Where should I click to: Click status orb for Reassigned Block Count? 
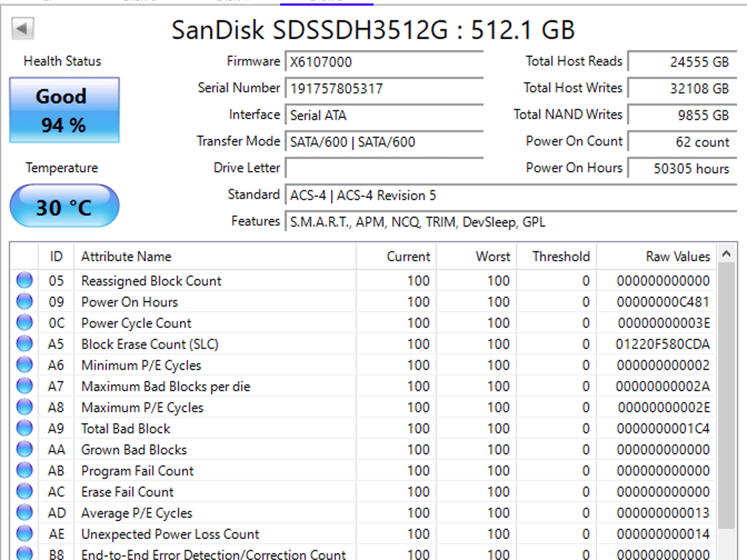click(24, 281)
